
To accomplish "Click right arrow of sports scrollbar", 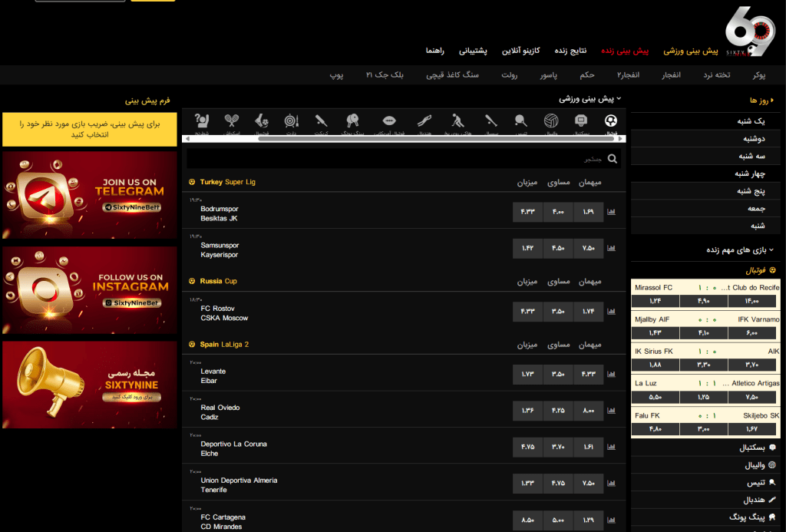I will 620,139.
